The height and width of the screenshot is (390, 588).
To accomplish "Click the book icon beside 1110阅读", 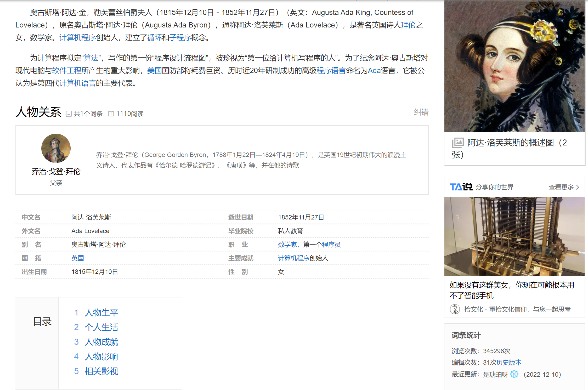I will point(111,114).
